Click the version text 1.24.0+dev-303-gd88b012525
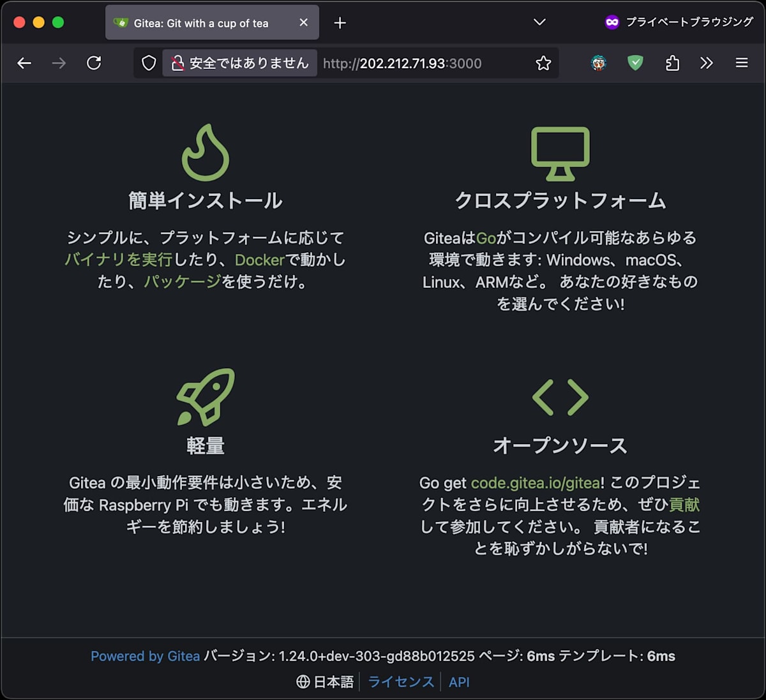This screenshot has height=700, width=766. tap(377, 656)
